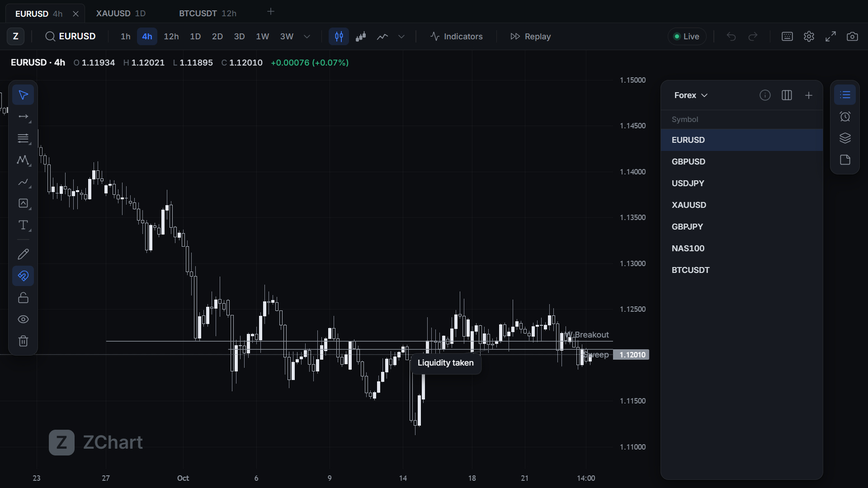868x488 pixels.
Task: Select the 1h timeframe
Action: 125,37
